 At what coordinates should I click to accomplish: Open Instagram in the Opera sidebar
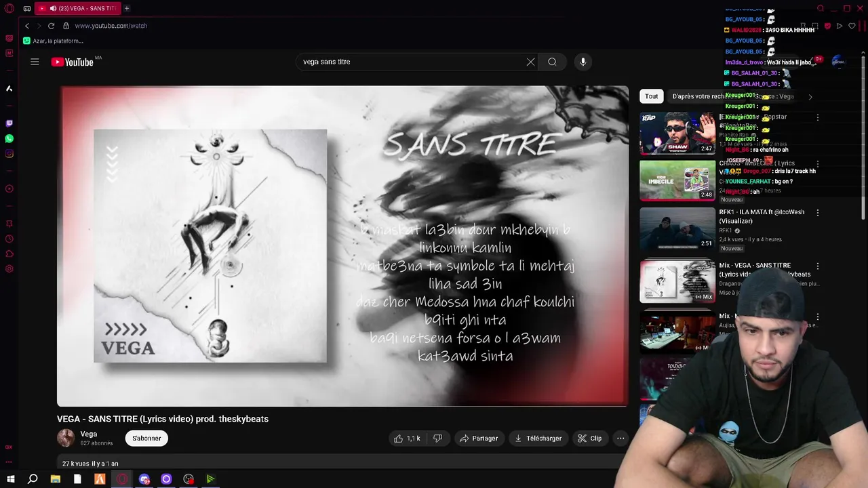(x=9, y=154)
